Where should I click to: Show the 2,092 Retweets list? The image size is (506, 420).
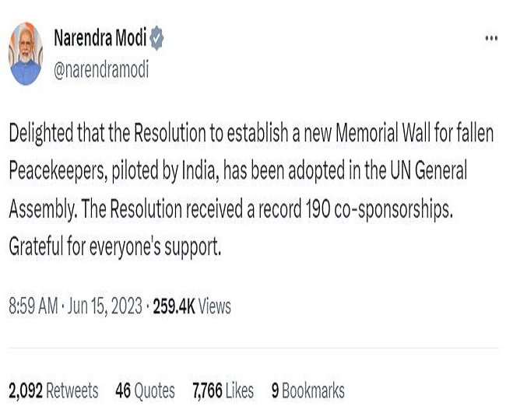coord(53,390)
